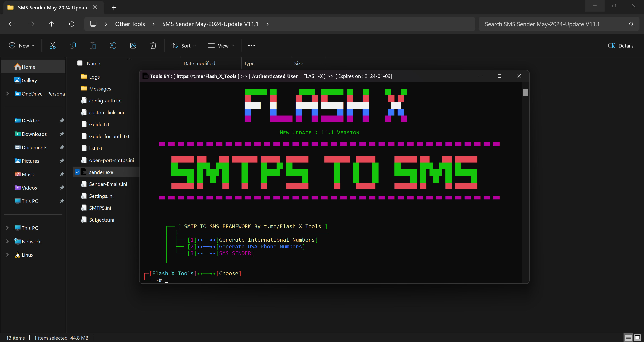Click the console window scrollbar thumb
The image size is (644, 342).
tap(525, 93)
